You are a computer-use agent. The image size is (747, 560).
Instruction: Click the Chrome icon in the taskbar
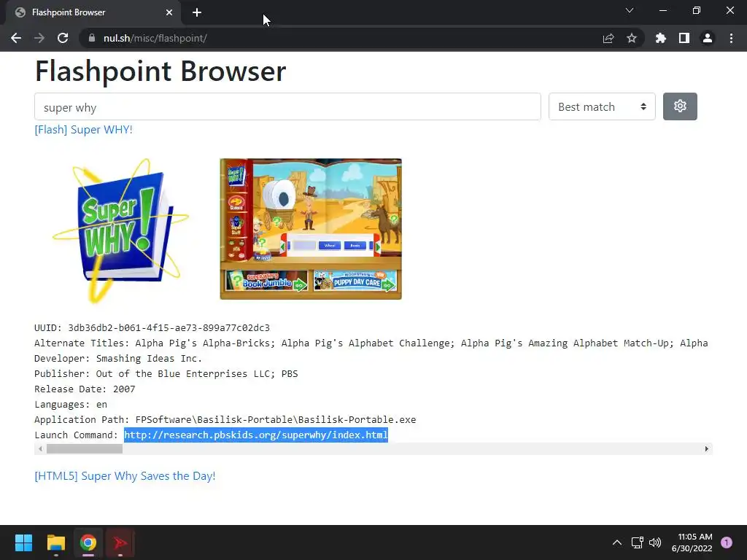(x=88, y=542)
